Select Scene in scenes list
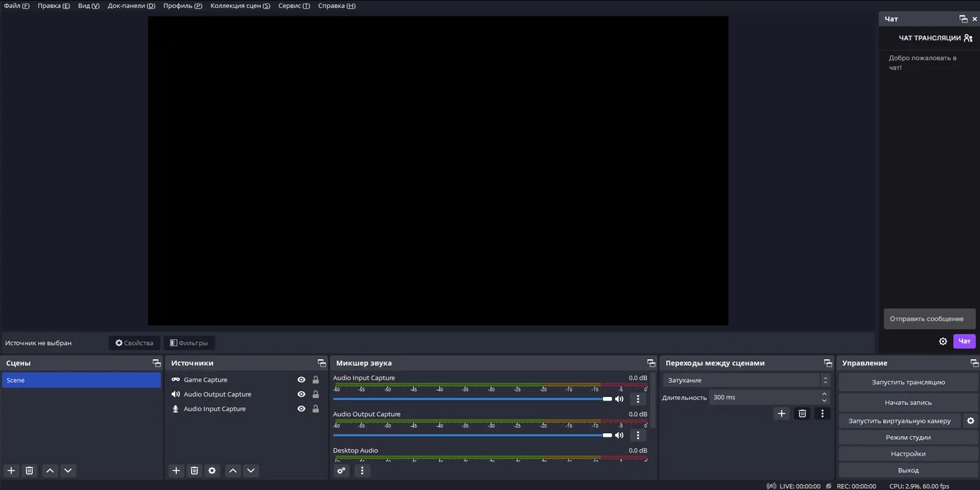This screenshot has height=490, width=980. coord(81,380)
